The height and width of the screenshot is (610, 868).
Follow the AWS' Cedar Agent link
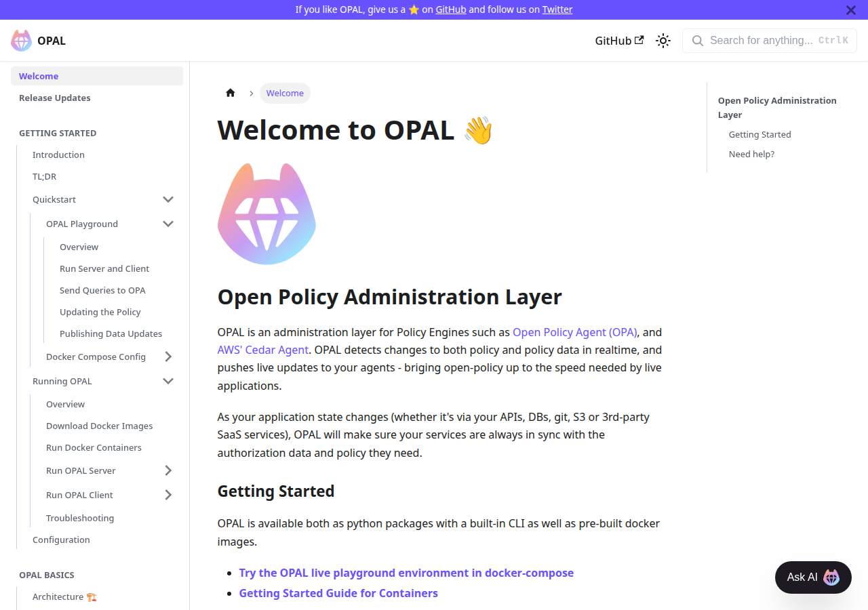pos(263,350)
